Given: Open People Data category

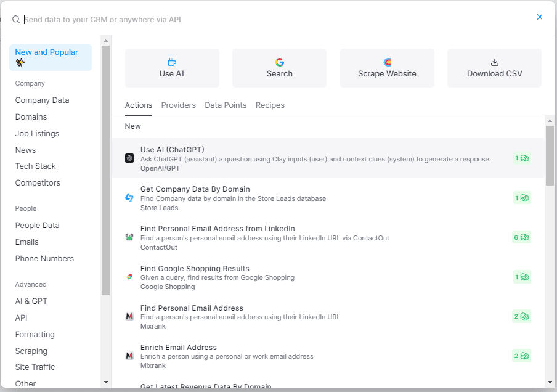Looking at the screenshot, I should tap(37, 226).
